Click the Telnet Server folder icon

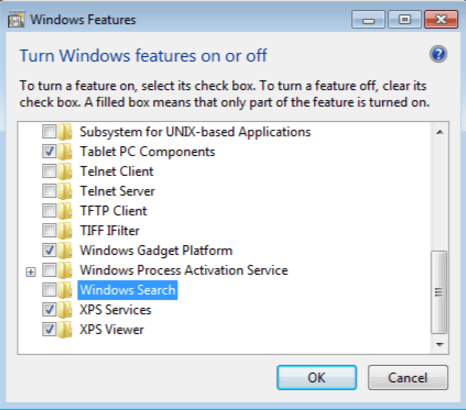tap(65, 191)
